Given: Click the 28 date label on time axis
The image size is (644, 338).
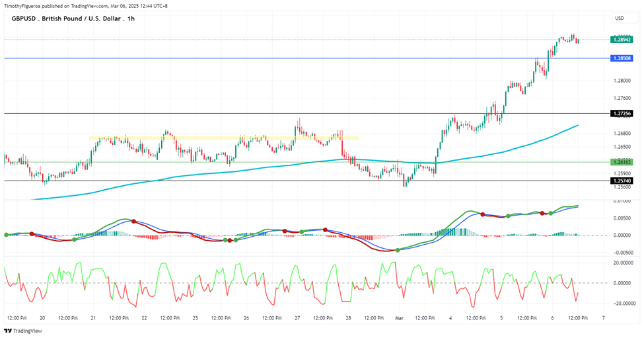Looking at the screenshot, I should pos(348,318).
